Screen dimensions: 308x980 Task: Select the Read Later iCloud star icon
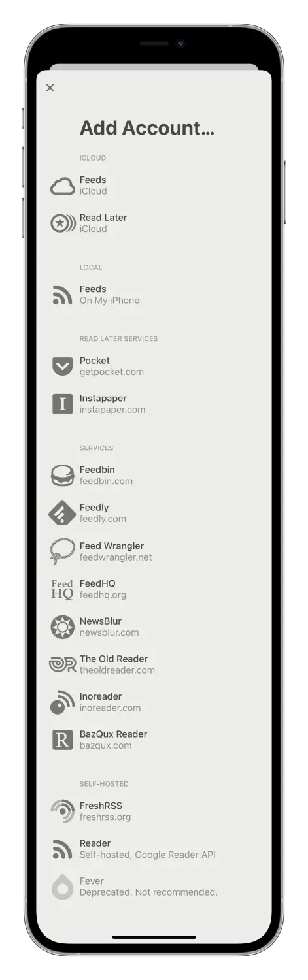click(x=63, y=223)
